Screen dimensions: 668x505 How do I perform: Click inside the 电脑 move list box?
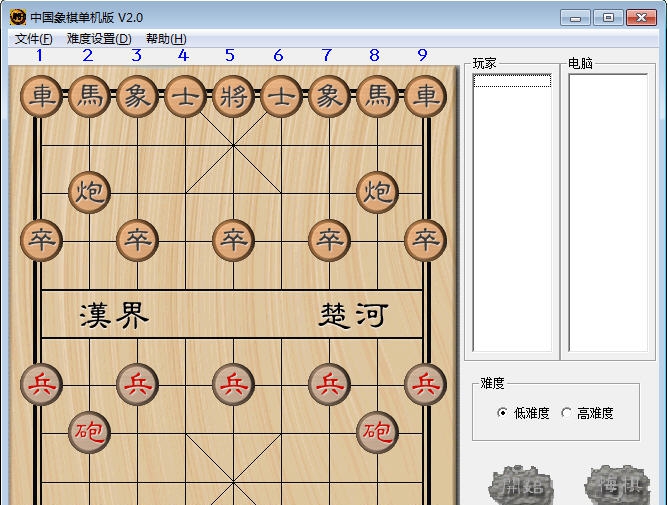(x=608, y=213)
